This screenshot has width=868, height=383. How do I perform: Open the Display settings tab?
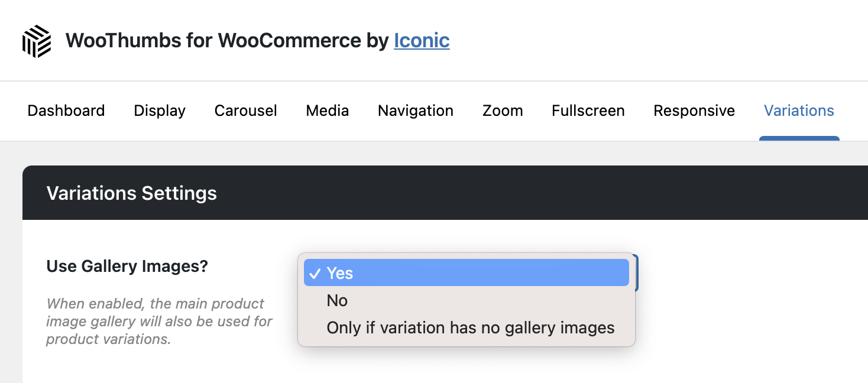coord(160,111)
